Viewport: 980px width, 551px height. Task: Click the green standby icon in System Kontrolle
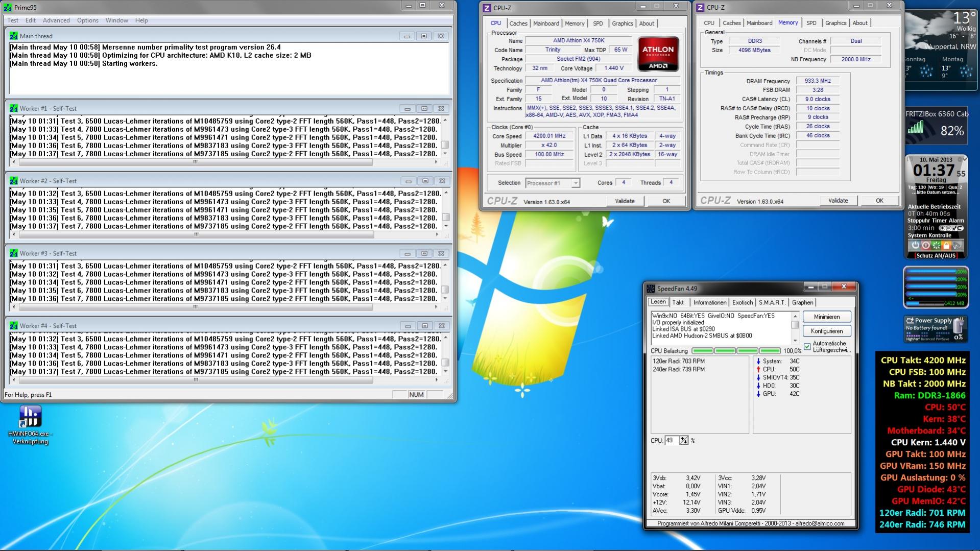(936, 245)
